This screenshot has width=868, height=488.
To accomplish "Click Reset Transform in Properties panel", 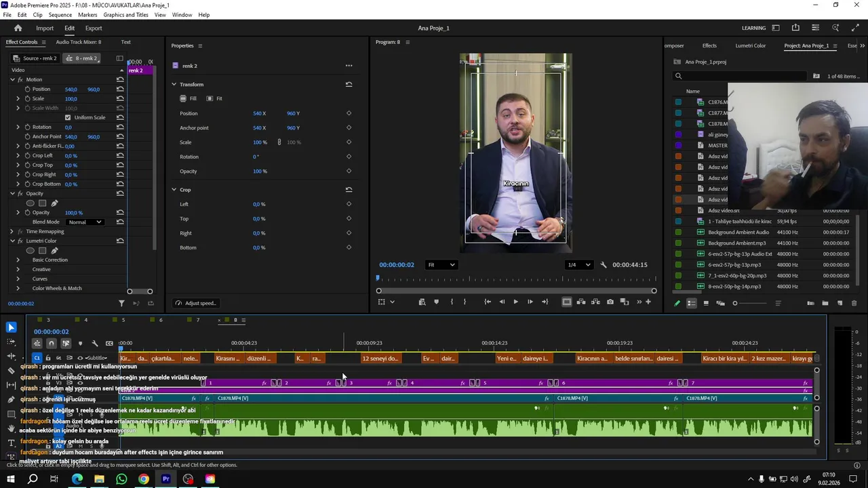I will (x=349, y=84).
